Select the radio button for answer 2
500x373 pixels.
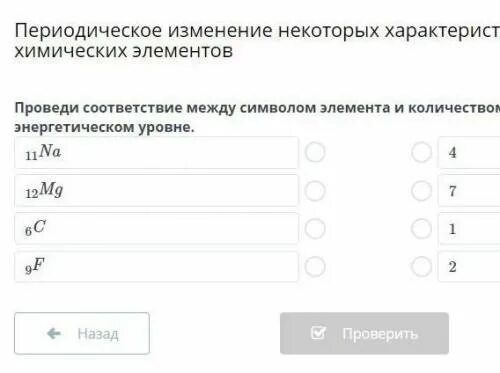coord(421,267)
